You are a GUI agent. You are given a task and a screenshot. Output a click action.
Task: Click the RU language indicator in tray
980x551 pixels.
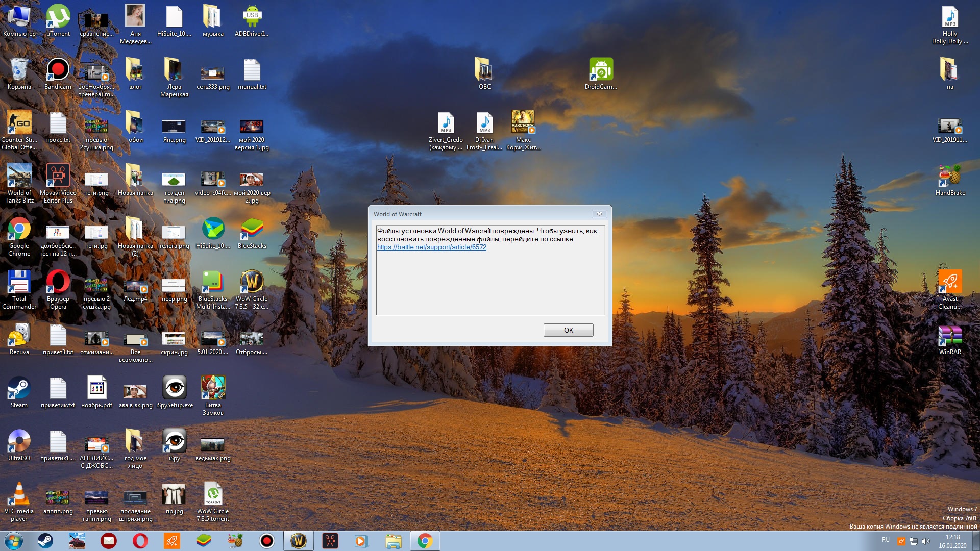click(885, 540)
